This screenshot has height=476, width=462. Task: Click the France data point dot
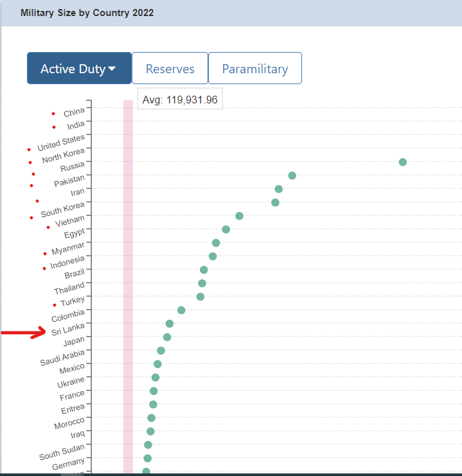[x=154, y=391]
